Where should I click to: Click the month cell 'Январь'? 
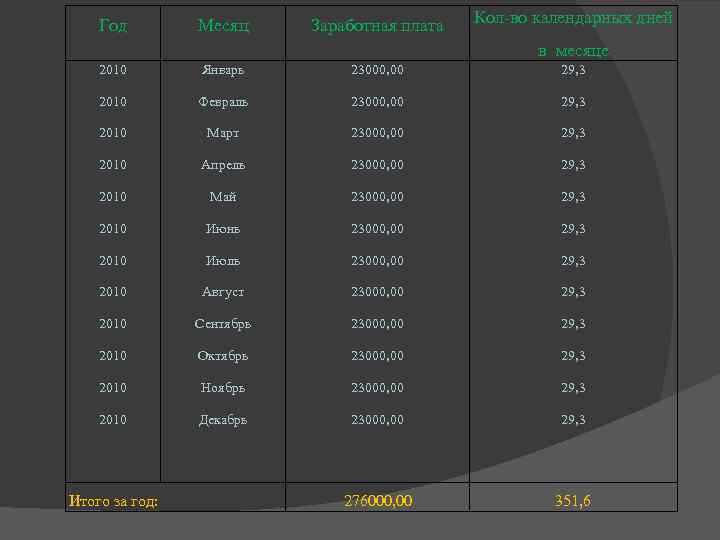point(223,70)
